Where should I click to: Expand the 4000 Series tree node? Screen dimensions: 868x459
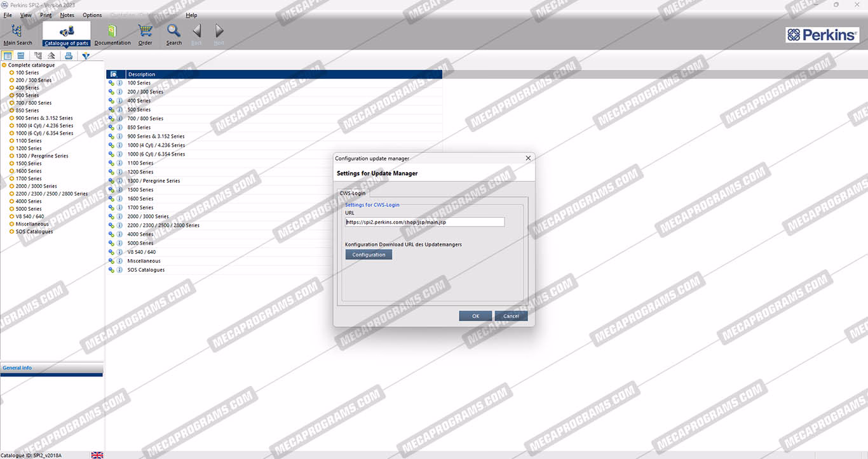[11, 201]
